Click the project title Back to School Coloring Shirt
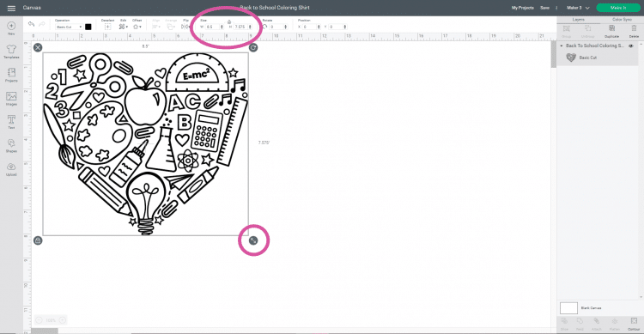This screenshot has width=644, height=334. coord(275,8)
